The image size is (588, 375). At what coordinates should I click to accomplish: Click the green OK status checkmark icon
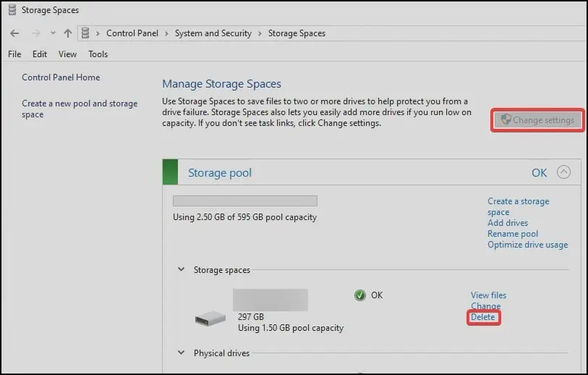point(360,295)
